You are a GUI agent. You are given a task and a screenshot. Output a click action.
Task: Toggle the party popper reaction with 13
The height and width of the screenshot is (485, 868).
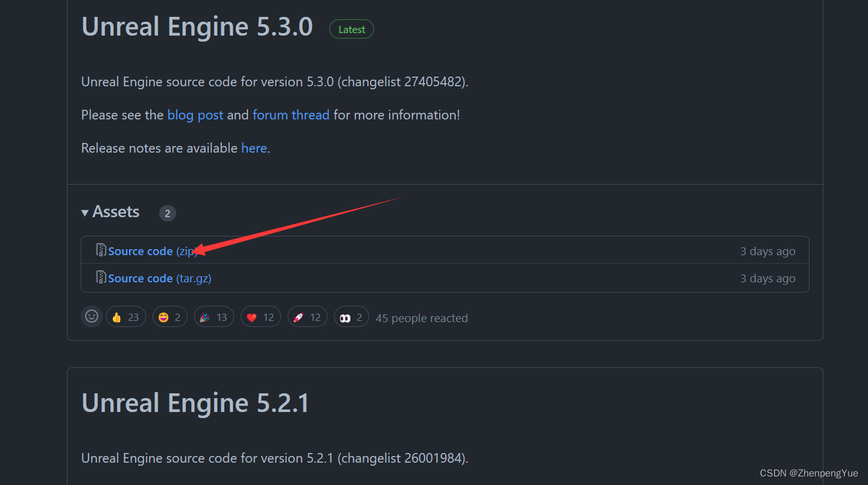tap(214, 317)
